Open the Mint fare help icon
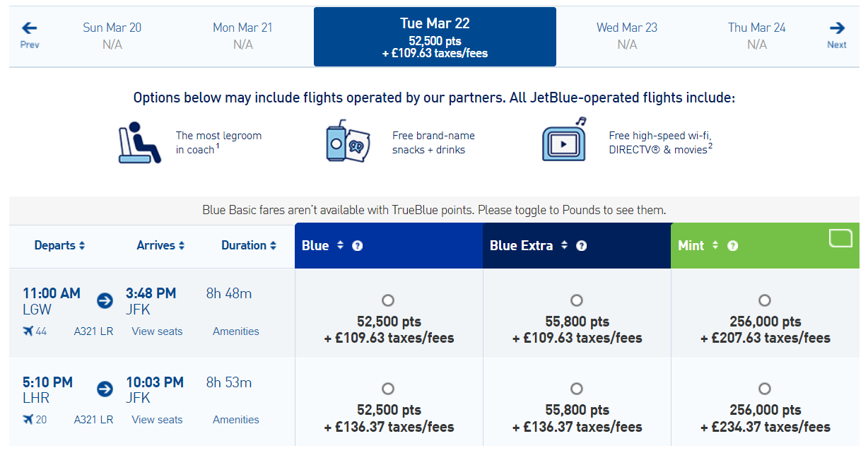868x453 pixels. click(x=733, y=246)
